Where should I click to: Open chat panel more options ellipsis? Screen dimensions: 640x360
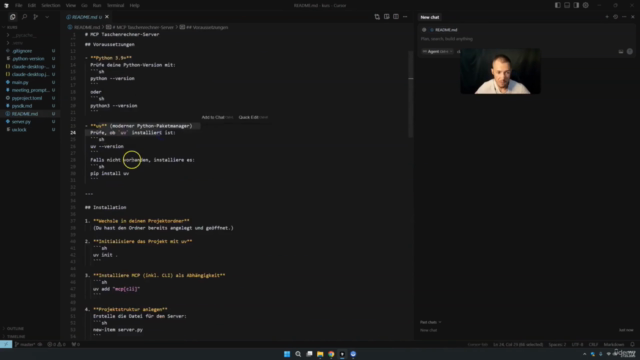[x=624, y=17]
